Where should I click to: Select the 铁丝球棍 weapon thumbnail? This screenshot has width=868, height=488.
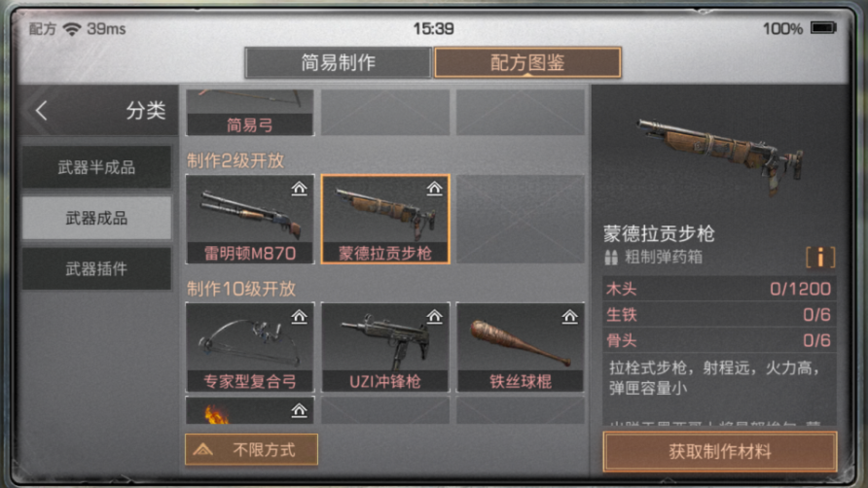pyautogui.click(x=521, y=347)
